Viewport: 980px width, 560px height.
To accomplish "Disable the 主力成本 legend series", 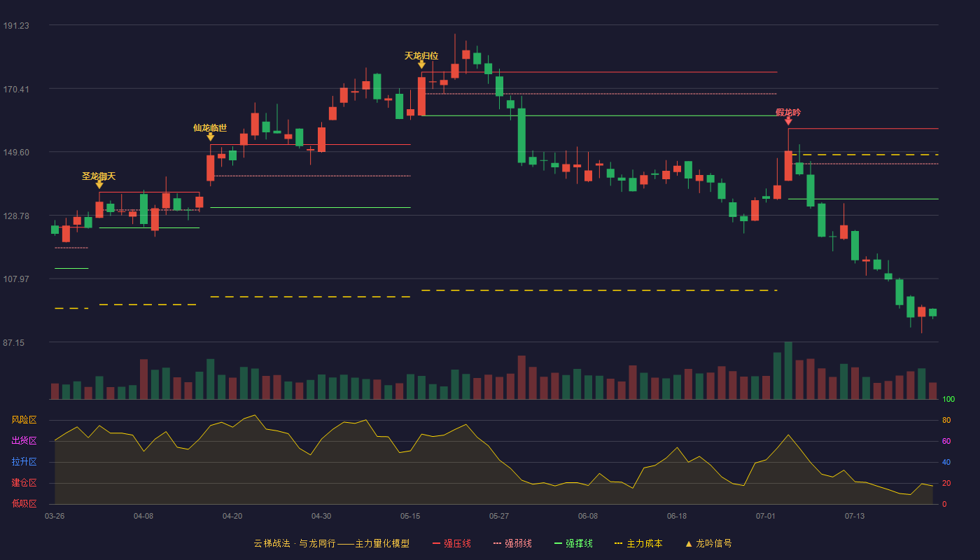I will pyautogui.click(x=638, y=543).
